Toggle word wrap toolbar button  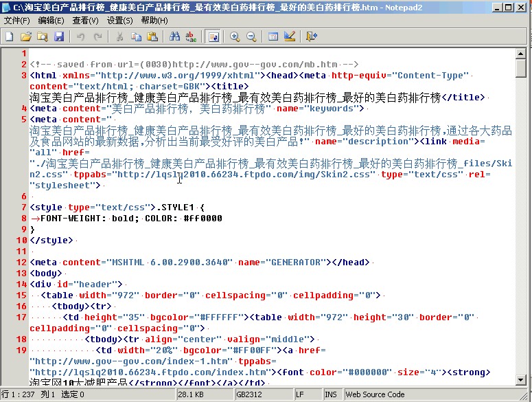click(x=213, y=36)
